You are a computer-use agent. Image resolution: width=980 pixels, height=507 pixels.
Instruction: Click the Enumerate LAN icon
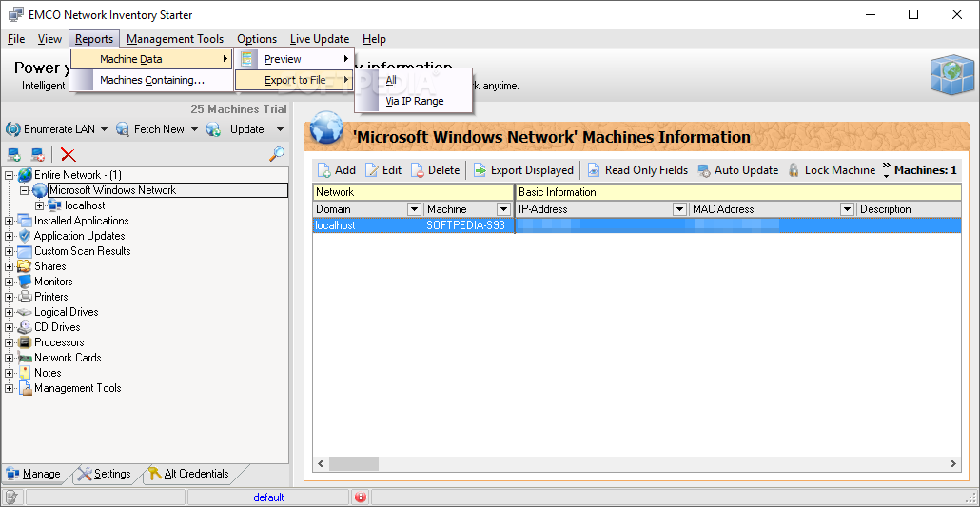[x=13, y=129]
